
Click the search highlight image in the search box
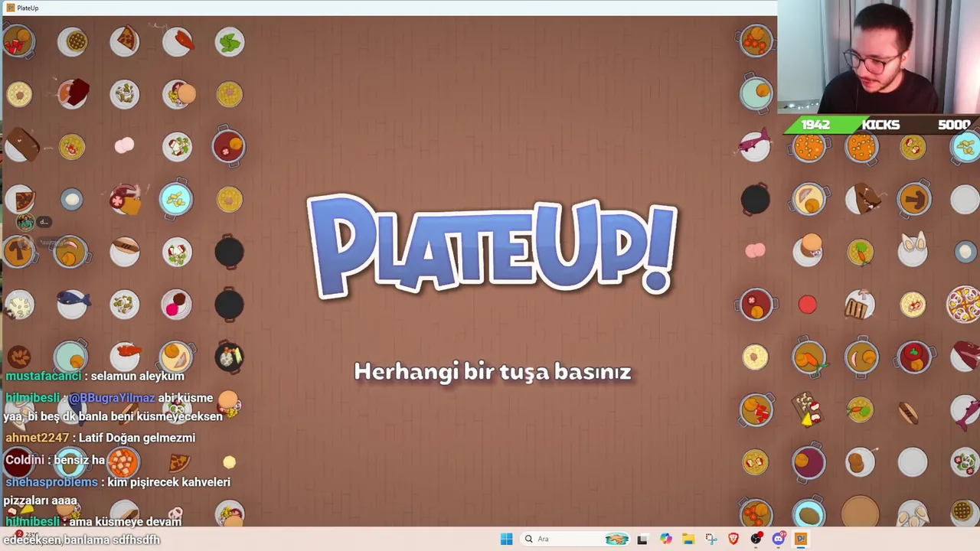(616, 539)
